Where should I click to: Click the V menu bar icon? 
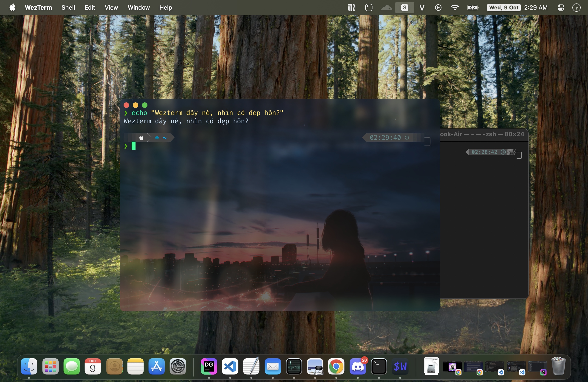(422, 7)
